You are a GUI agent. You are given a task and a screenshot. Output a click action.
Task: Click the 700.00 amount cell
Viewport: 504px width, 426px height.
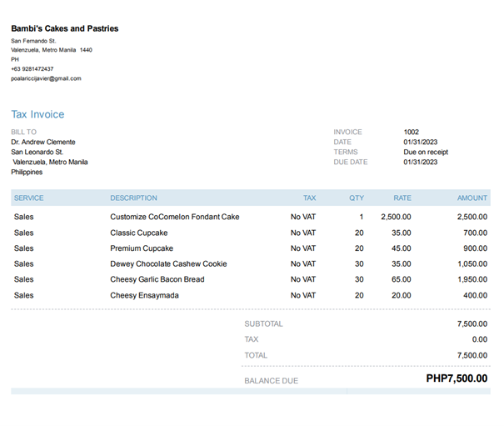[x=475, y=233]
